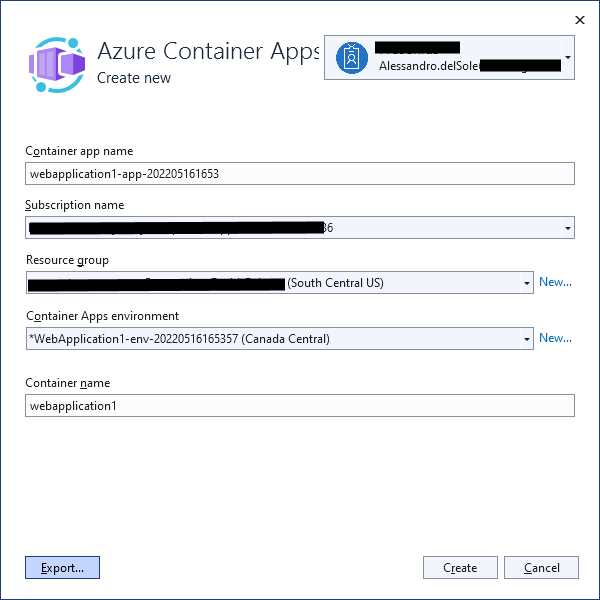Close the Azure Container Apps dialog
The width and height of the screenshot is (600, 600).
[580, 20]
